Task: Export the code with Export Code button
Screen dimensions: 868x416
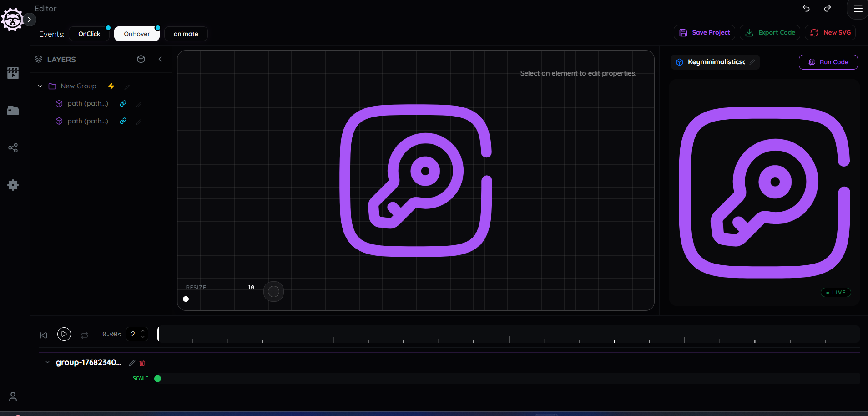Action: (770, 32)
